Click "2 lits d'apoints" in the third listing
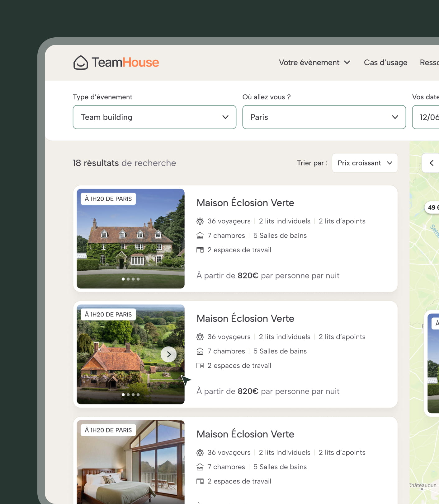Screen dimensions: 439x504 pyautogui.click(x=342, y=453)
